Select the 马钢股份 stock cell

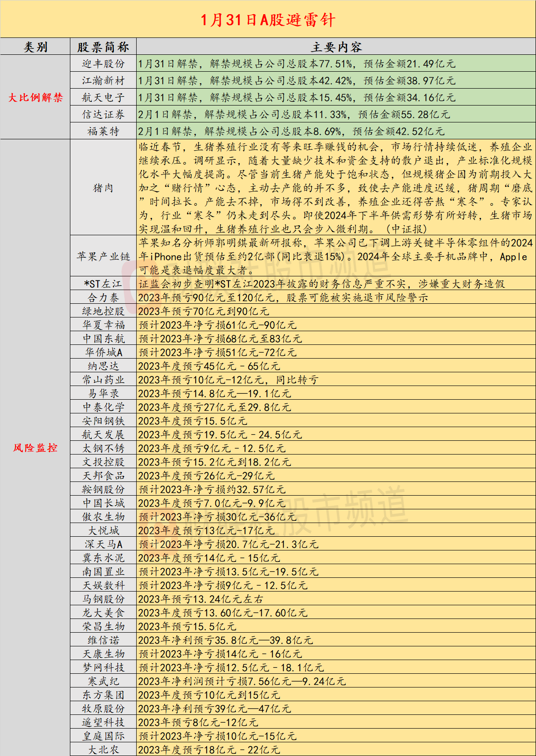click(103, 599)
